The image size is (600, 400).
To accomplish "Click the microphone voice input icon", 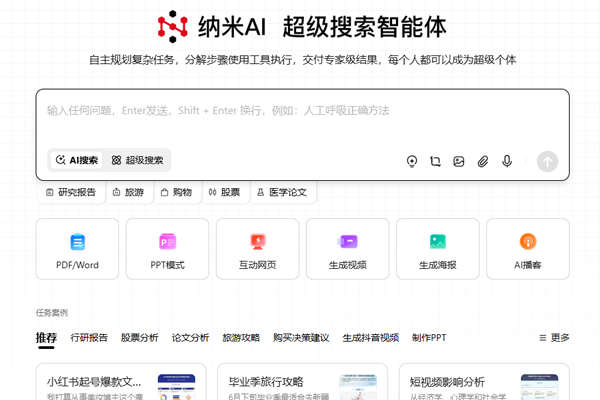I will [x=507, y=161].
